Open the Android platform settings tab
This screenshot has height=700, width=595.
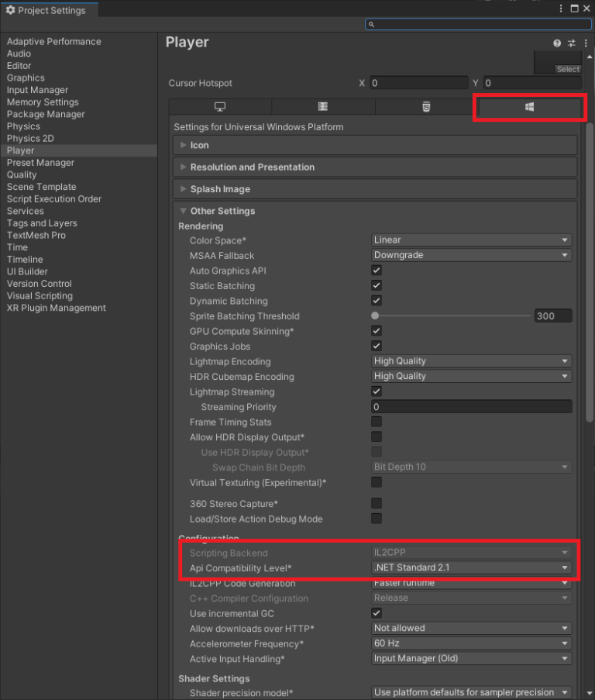[322, 105]
